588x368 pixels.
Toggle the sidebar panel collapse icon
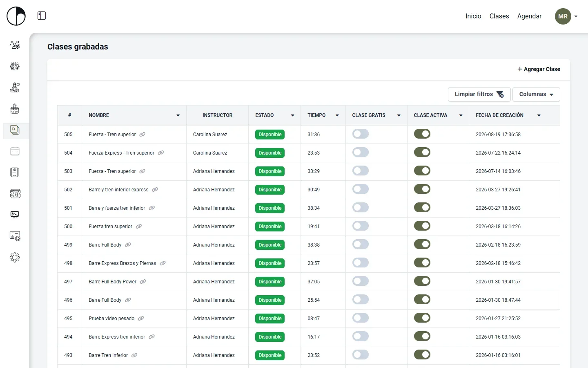42,16
